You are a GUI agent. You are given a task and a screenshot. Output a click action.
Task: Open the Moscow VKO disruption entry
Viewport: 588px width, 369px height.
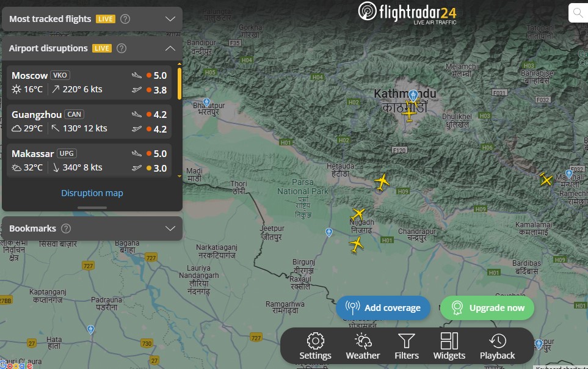tap(89, 82)
